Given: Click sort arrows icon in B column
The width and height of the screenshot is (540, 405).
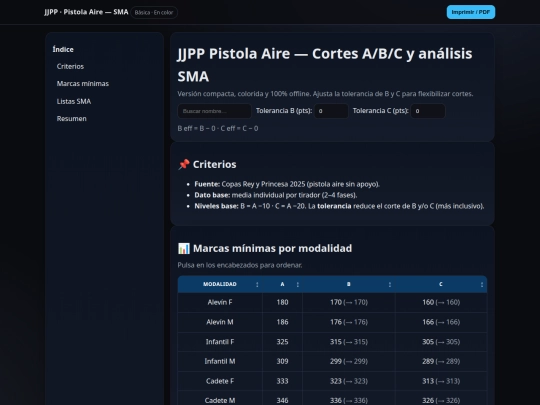Looking at the screenshot, I should point(390,284).
